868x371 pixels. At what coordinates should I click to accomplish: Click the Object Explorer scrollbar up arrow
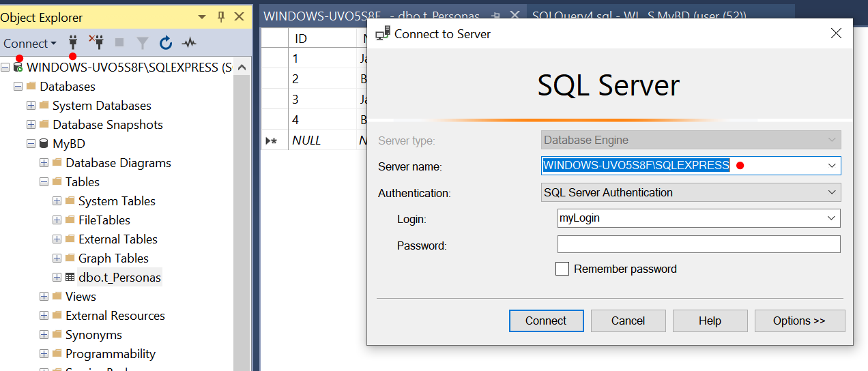coord(242,66)
